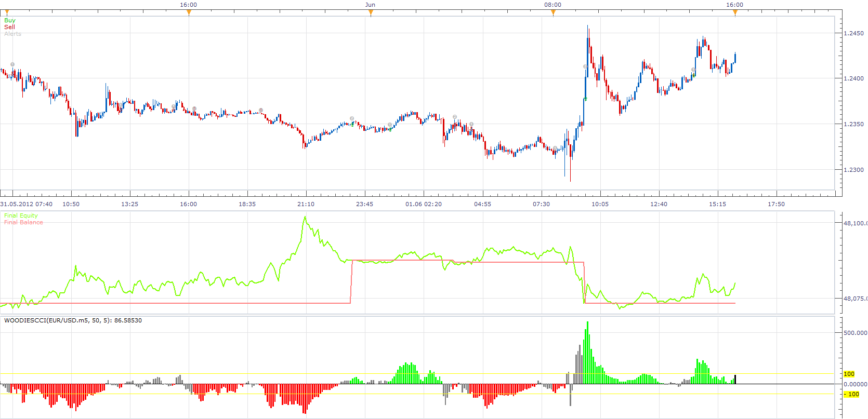This screenshot has height=419, width=868.
Task: Click the 1.2400 price axis label
Action: [x=853, y=78]
